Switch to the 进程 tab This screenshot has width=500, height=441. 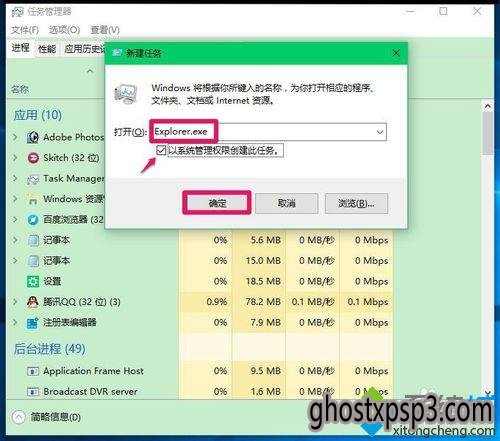pyautogui.click(x=21, y=49)
